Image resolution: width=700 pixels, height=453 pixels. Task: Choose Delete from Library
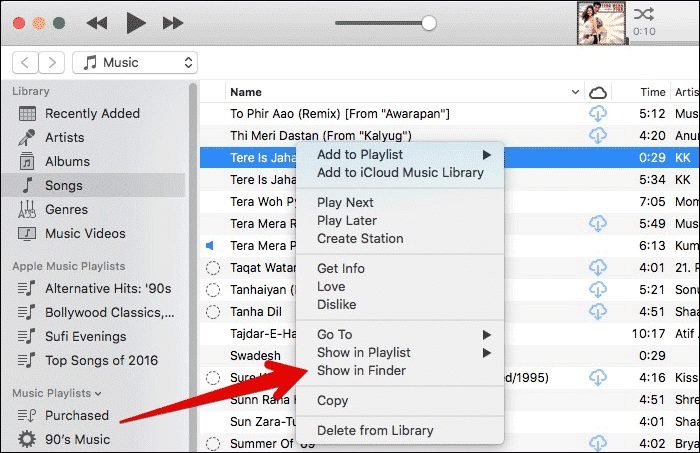coord(400,430)
